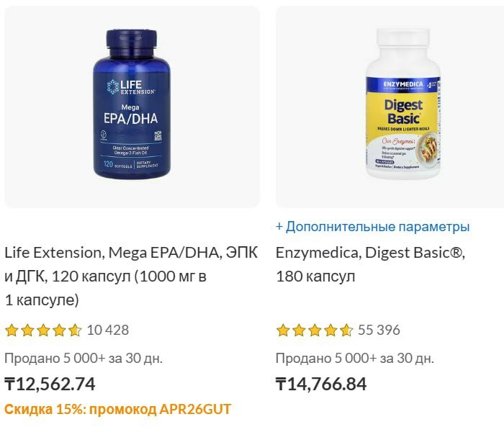Open the 55 396 reviews count
Screen dimensions: 504x427
coord(379,331)
